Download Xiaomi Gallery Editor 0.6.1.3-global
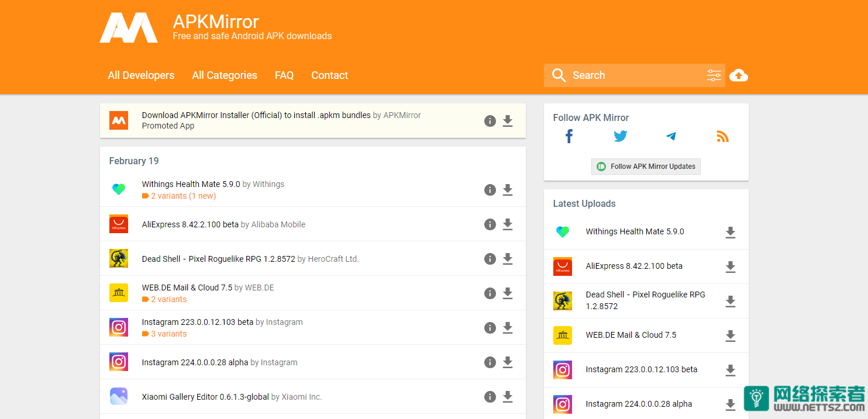This screenshot has width=868, height=419. click(x=508, y=397)
